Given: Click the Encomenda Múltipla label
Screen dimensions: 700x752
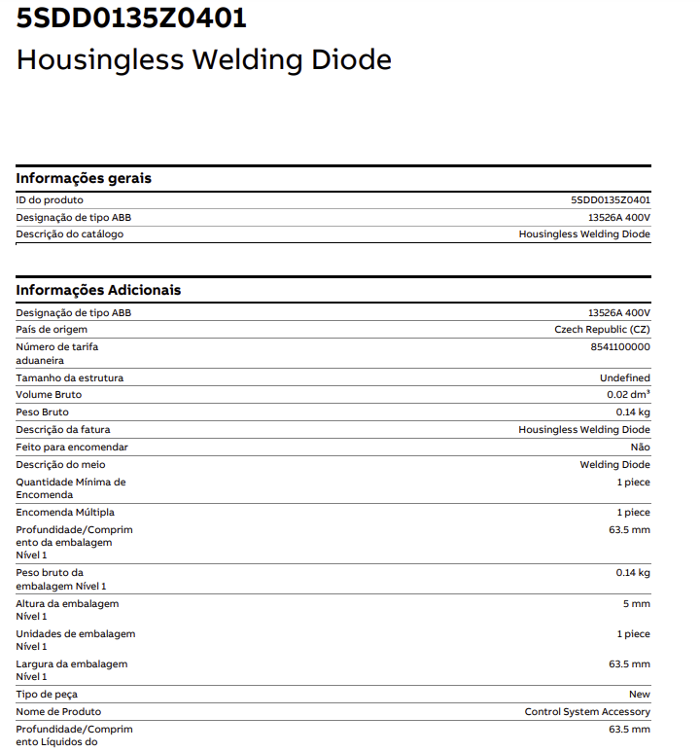Looking at the screenshot, I should coord(65,513).
